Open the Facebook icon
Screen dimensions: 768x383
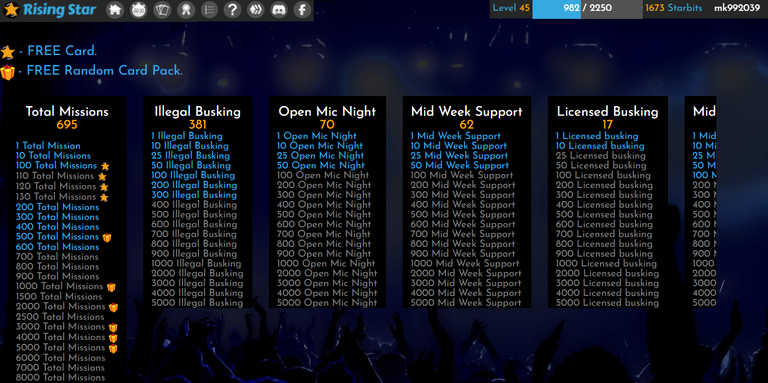coord(303,10)
